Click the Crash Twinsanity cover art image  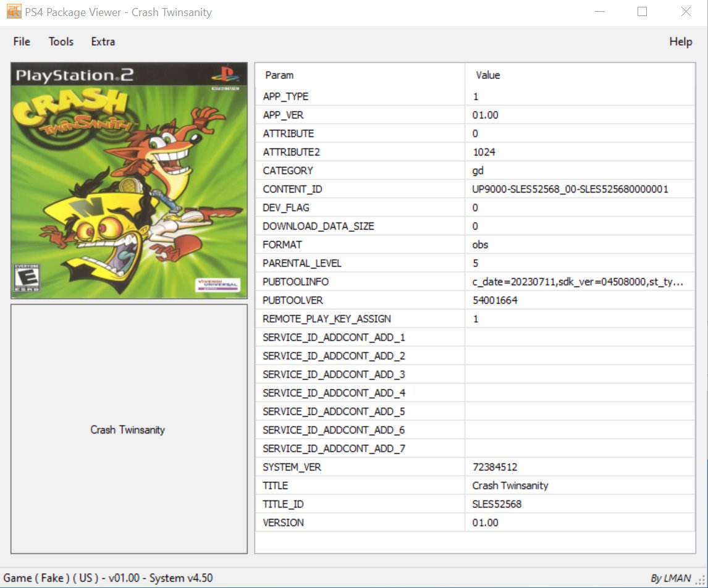(129, 180)
